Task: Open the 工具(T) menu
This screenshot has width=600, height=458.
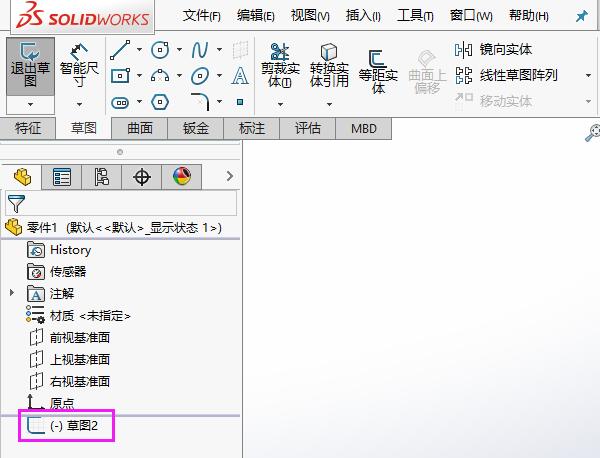Action: (415, 16)
